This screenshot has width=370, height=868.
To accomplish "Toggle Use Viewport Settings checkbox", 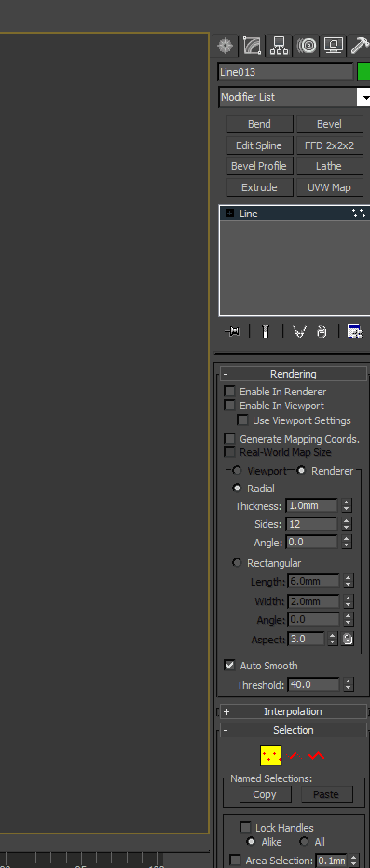I will (x=243, y=420).
